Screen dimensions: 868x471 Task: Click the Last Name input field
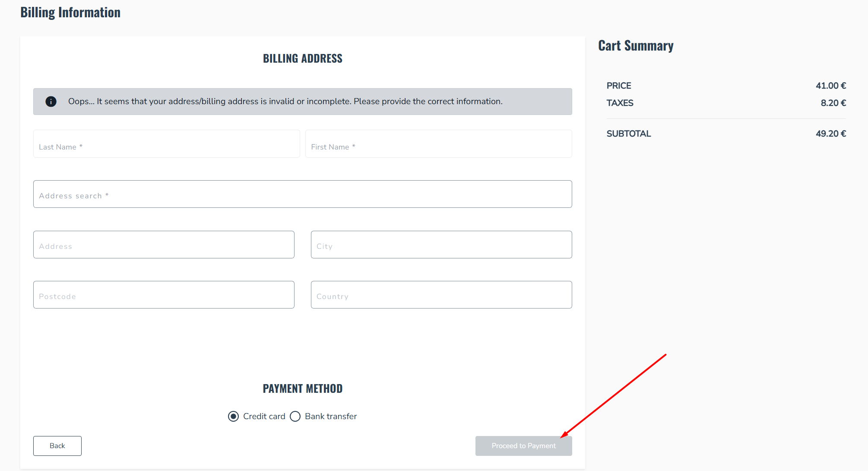167,144
